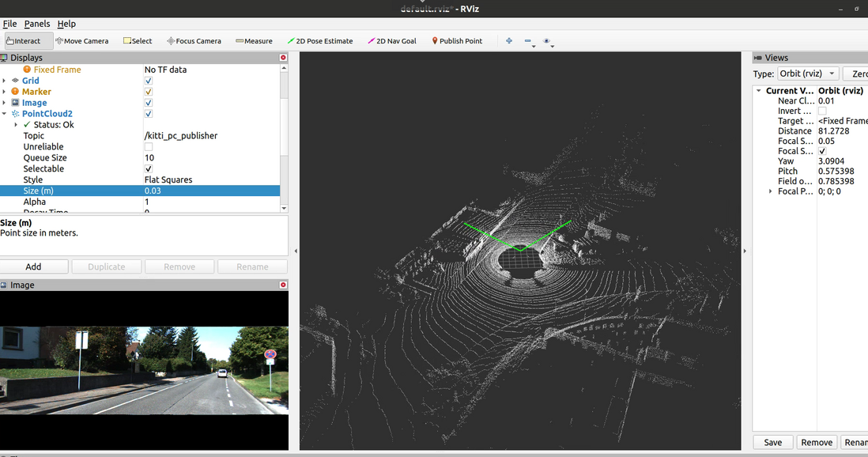The image size is (868, 457).
Task: Set a 2D Nav Goal
Action: coord(392,41)
